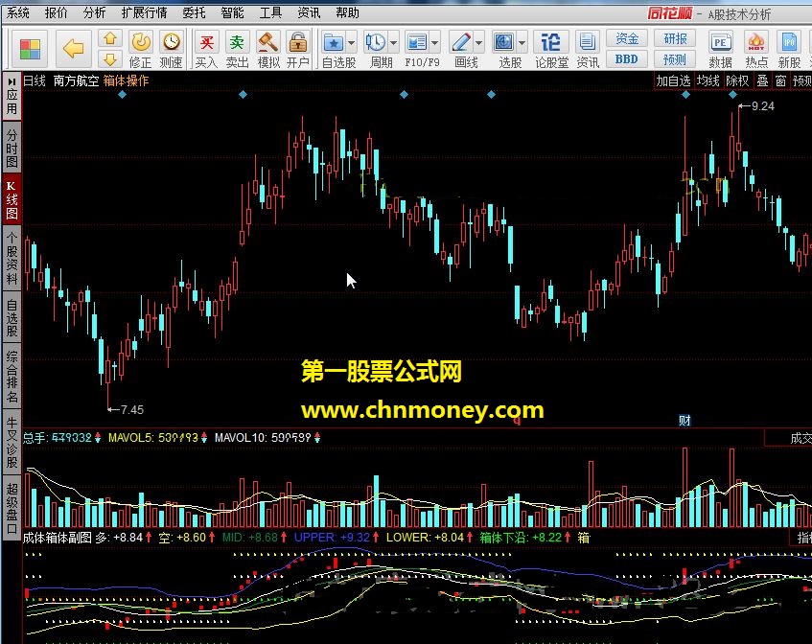
Task: Click the 财 finance marker on chart
Action: point(684,421)
